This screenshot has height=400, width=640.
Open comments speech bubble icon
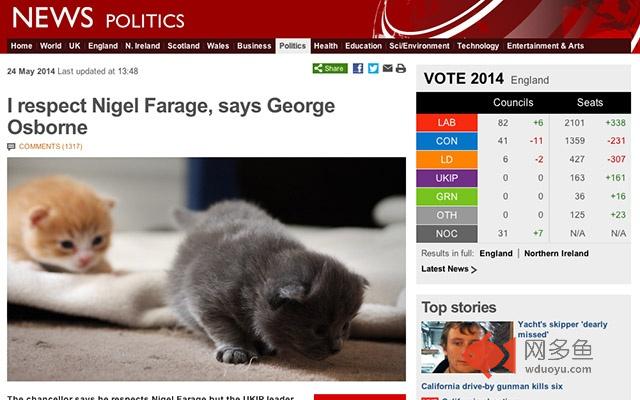coord(11,147)
